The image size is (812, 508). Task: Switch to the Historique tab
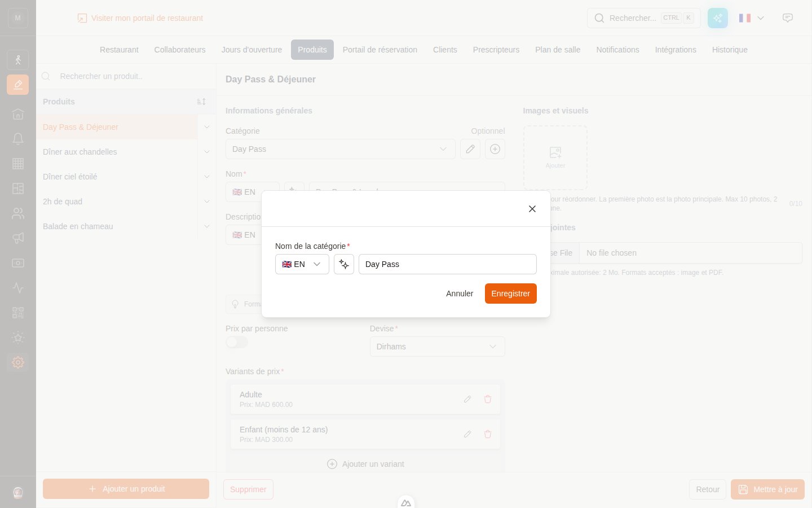tap(730, 50)
